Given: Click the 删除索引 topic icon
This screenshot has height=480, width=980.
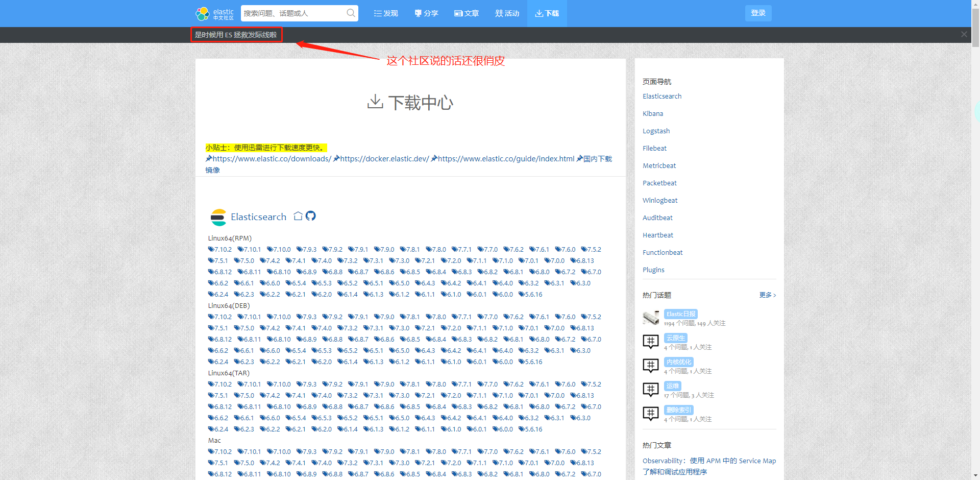Looking at the screenshot, I should 651,414.
